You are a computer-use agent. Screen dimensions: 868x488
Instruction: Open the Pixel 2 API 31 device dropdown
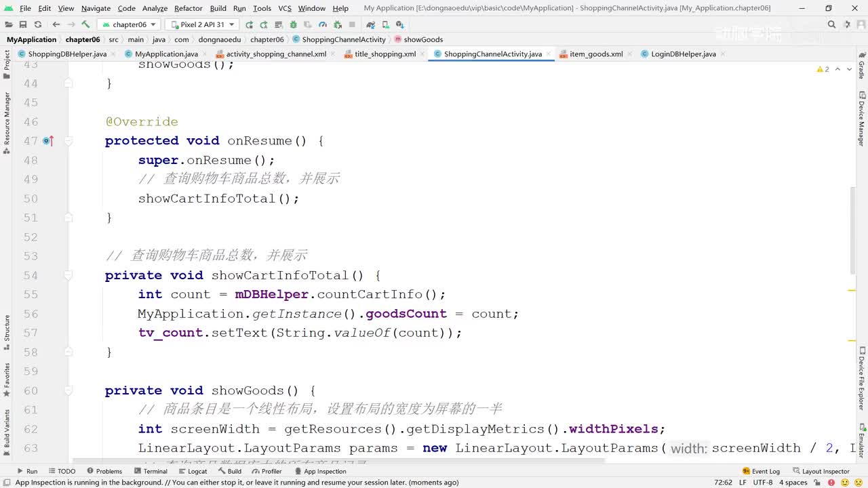[202, 24]
